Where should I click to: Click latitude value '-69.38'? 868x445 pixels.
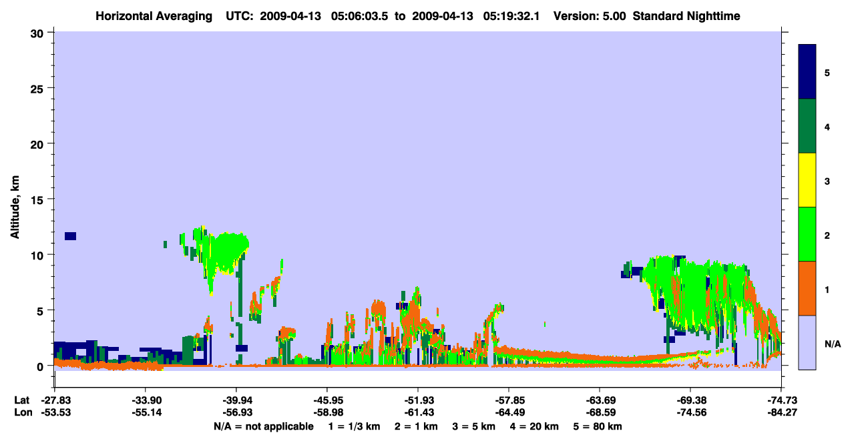point(690,400)
